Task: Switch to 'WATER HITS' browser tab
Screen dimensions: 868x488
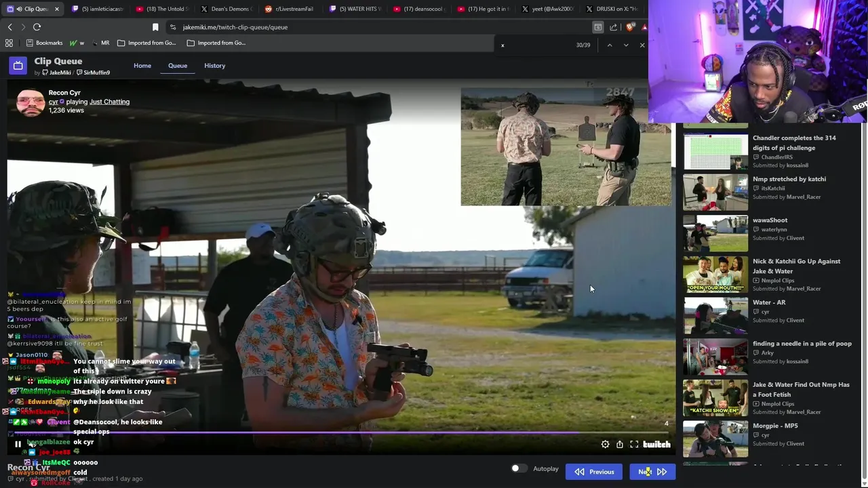Action: point(355,9)
